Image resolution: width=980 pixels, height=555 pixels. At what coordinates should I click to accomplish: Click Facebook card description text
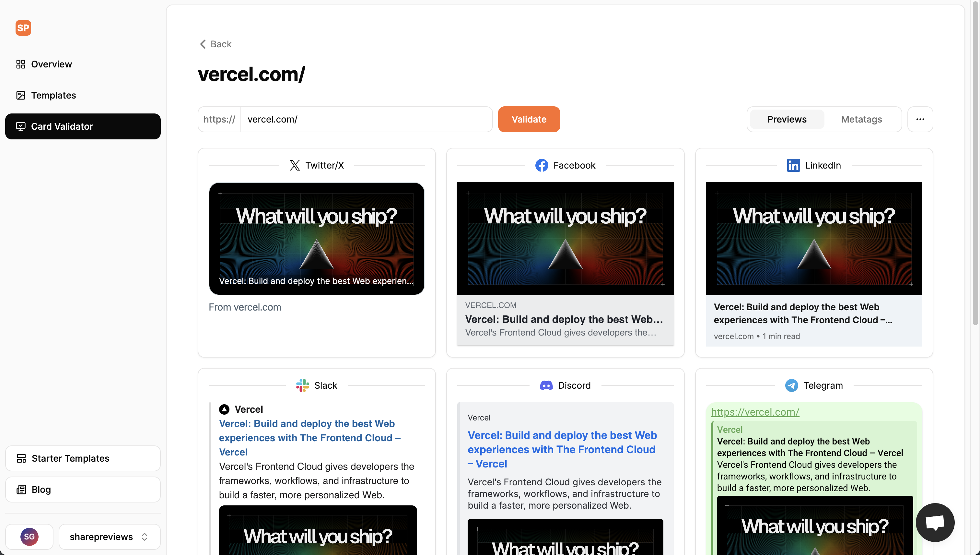561,332
